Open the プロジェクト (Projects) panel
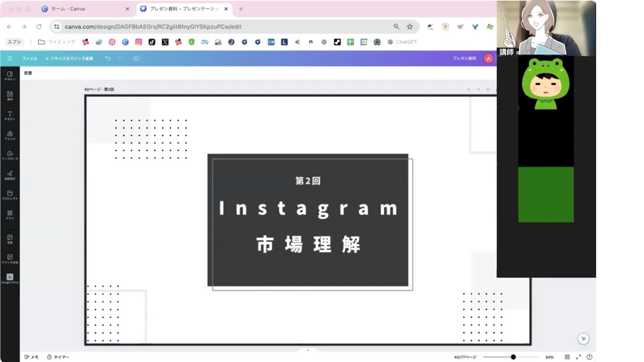This screenshot has width=644, height=362. [10, 195]
